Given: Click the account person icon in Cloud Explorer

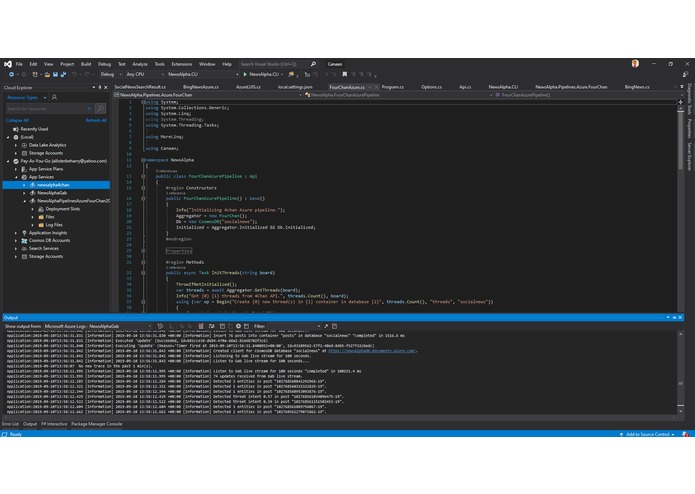Looking at the screenshot, I should [55, 97].
